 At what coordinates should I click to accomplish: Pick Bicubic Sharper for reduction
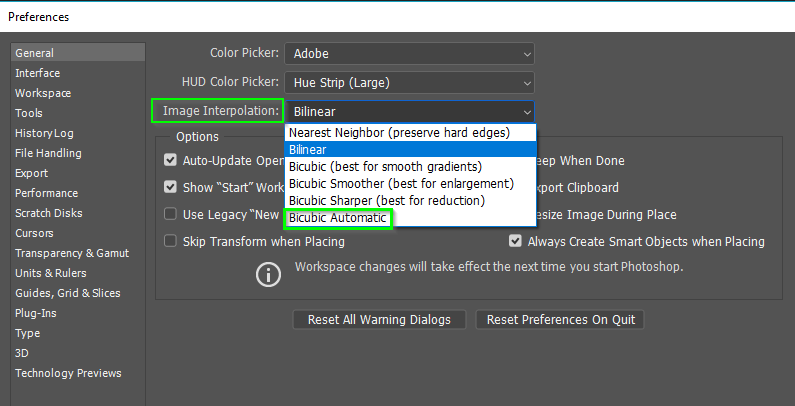(x=386, y=201)
